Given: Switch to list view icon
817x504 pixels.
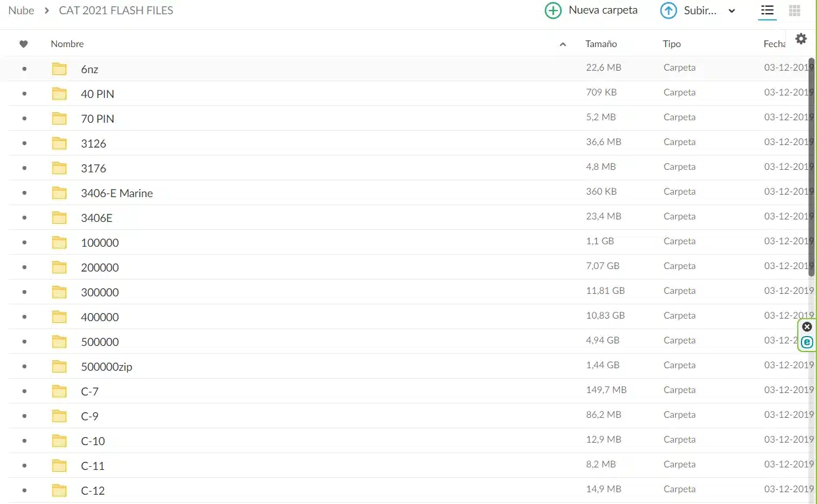Looking at the screenshot, I should pos(767,10).
